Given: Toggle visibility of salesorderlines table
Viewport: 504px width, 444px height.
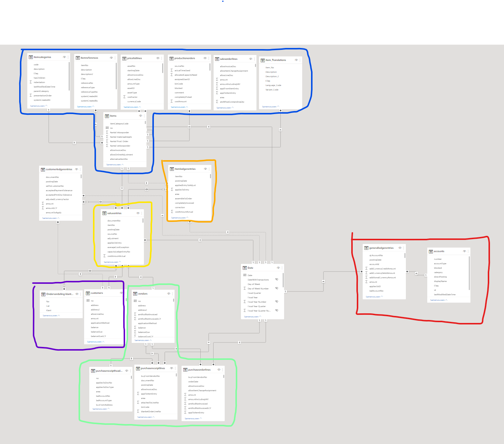Looking at the screenshot, I should (x=251, y=59).
